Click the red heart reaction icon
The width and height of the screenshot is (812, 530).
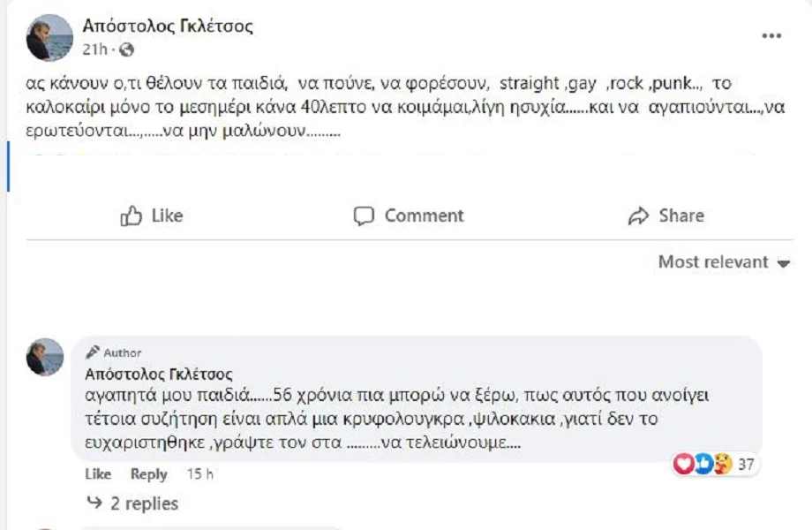point(682,464)
